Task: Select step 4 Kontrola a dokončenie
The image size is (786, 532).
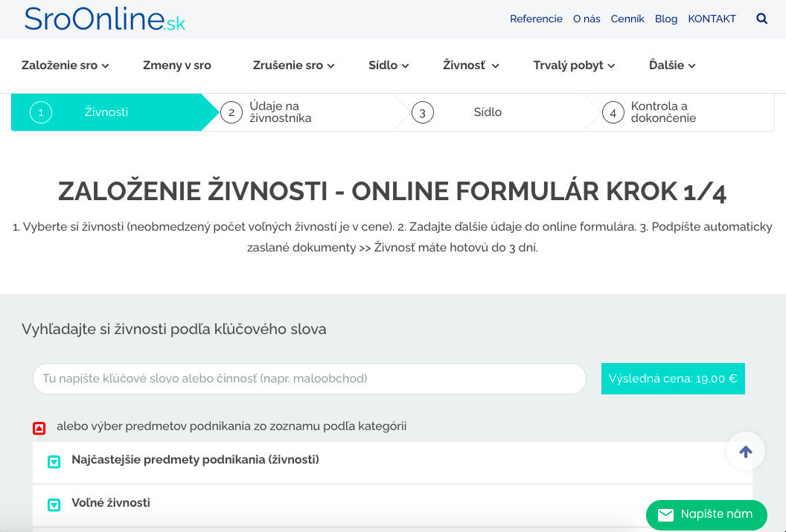Action: pos(680,112)
